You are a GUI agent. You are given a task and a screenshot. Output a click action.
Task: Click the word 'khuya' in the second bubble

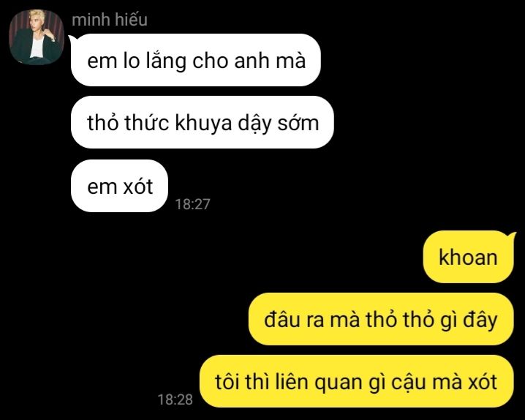click(x=203, y=123)
